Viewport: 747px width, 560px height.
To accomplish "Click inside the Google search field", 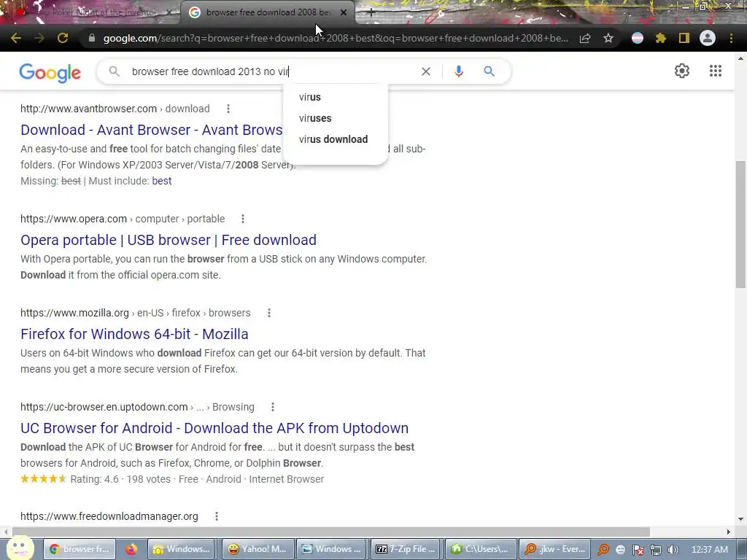I will coord(271,71).
